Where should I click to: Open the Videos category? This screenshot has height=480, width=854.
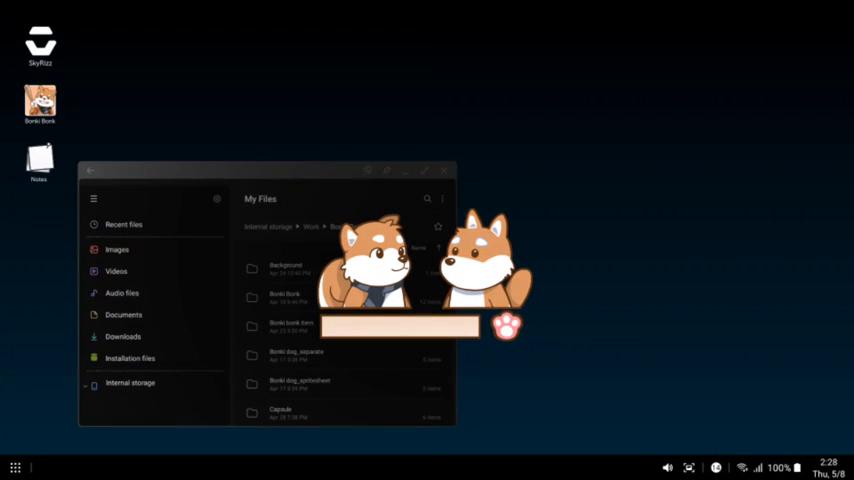[x=116, y=272]
